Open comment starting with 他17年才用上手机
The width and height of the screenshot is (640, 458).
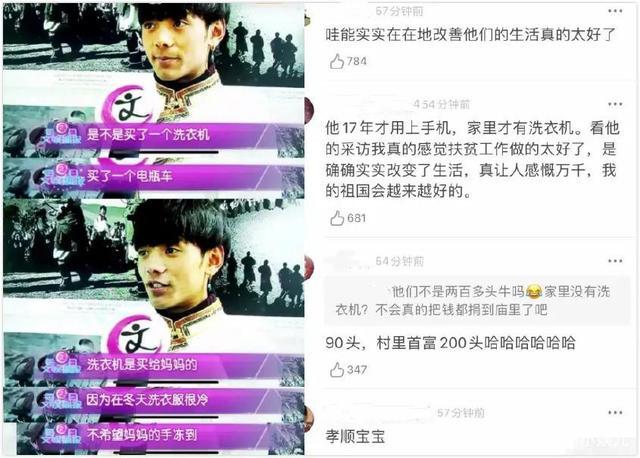point(472,160)
